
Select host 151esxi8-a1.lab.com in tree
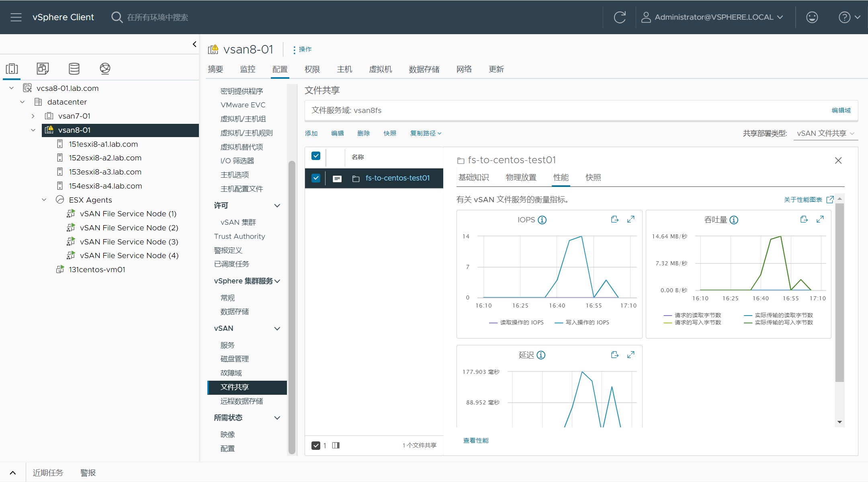click(103, 144)
